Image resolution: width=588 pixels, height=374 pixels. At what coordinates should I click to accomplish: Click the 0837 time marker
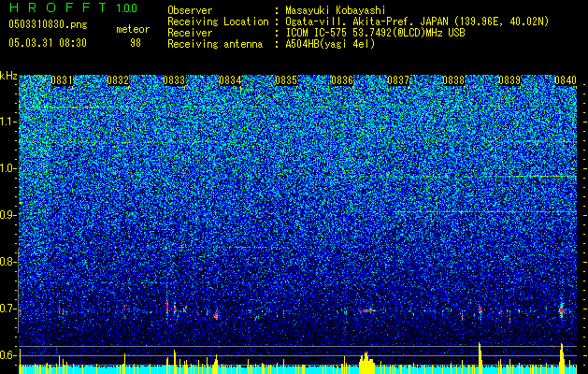click(x=398, y=80)
